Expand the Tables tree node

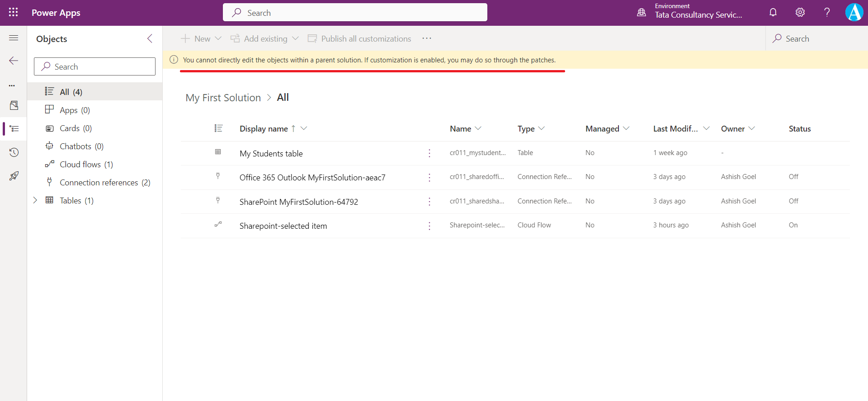click(35, 200)
